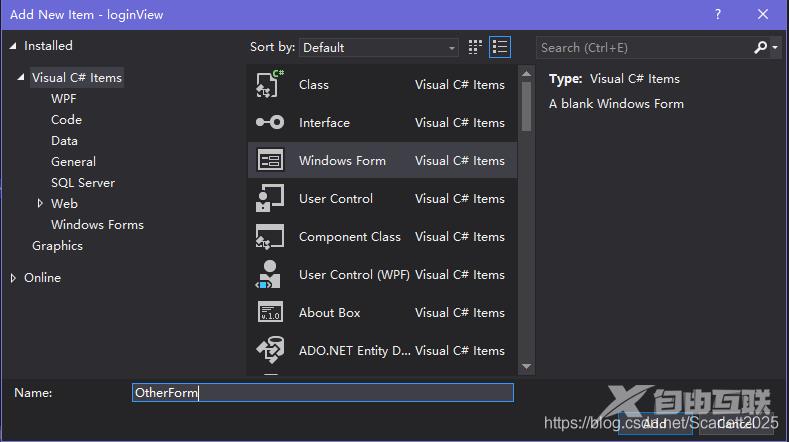The height and width of the screenshot is (442, 789).
Task: Select the User Control template icon
Action: tap(270, 199)
